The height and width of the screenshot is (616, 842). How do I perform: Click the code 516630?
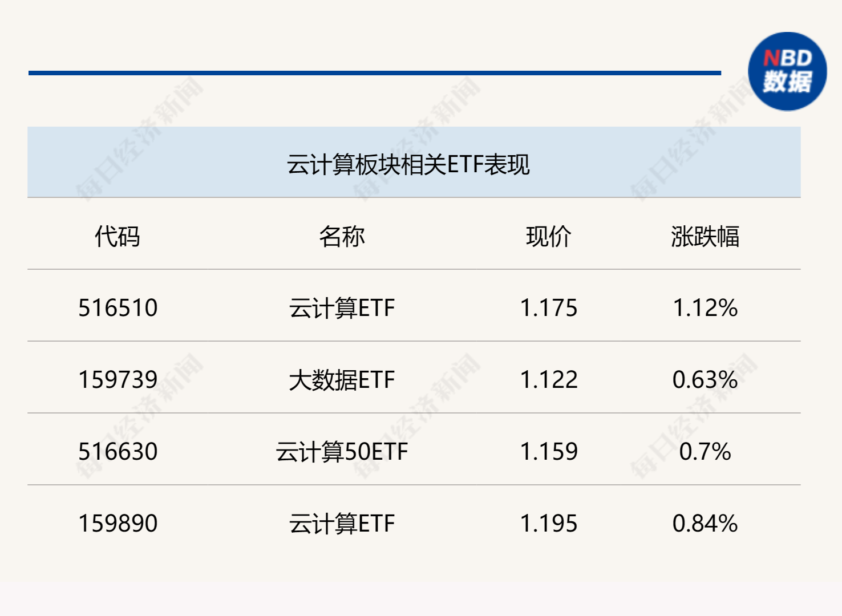point(118,452)
